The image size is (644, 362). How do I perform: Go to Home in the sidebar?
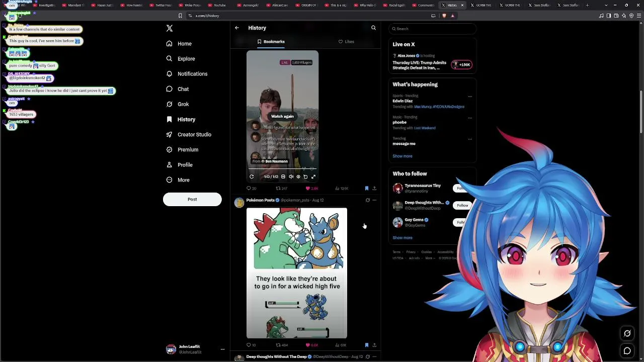click(179, 44)
